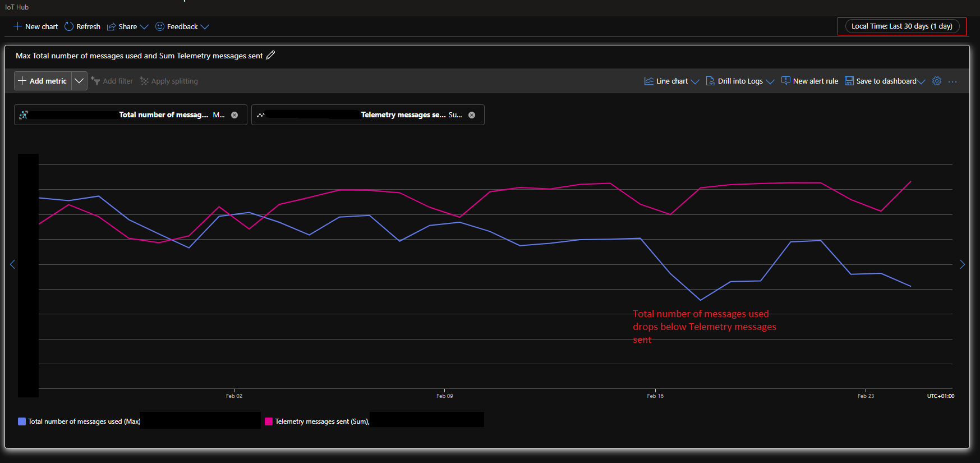980x463 pixels.
Task: Click the Add filter funnel icon
Action: (95, 81)
